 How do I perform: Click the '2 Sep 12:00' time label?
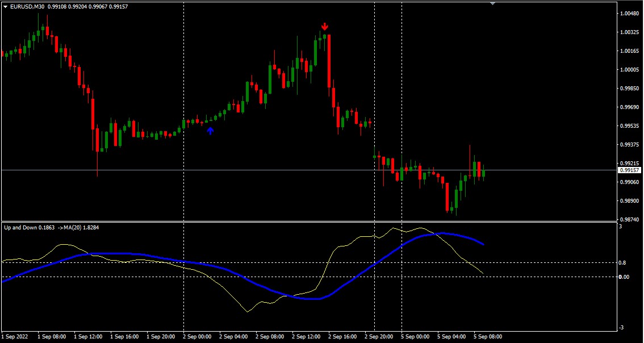click(306, 337)
